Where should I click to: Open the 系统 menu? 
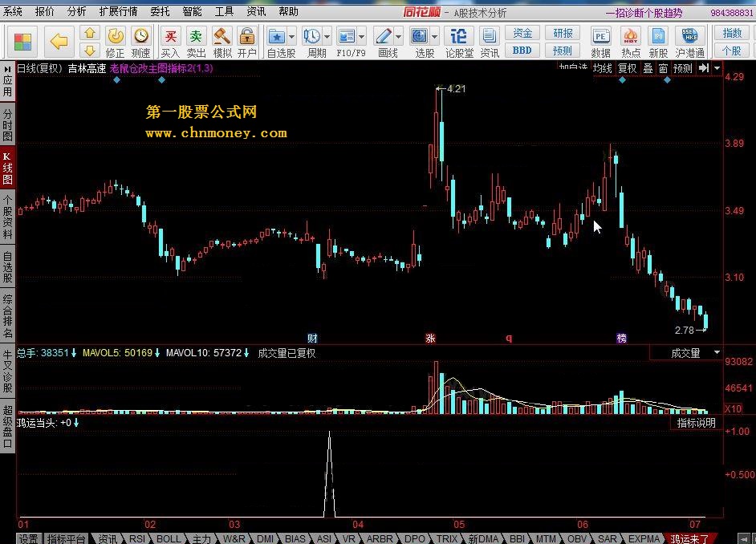tap(13, 11)
